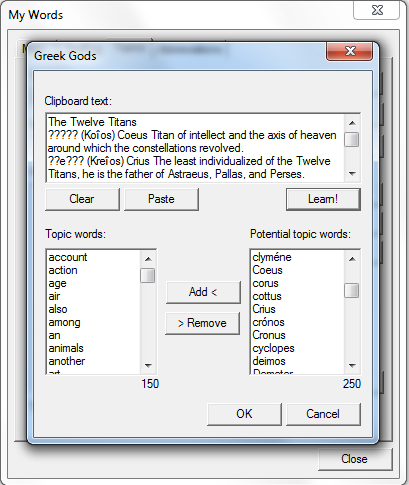Click inside the Clipboard text box
Image resolution: width=409 pixels, height=485 pixels.
click(x=195, y=148)
